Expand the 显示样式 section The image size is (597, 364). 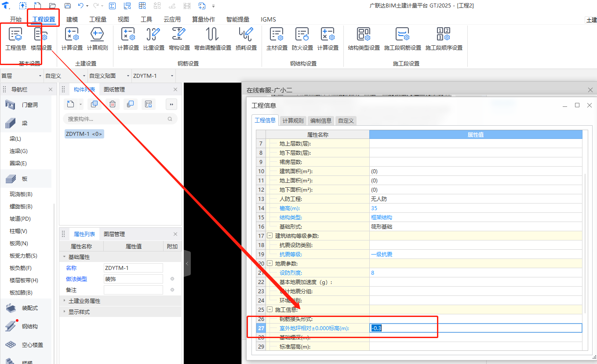point(65,312)
